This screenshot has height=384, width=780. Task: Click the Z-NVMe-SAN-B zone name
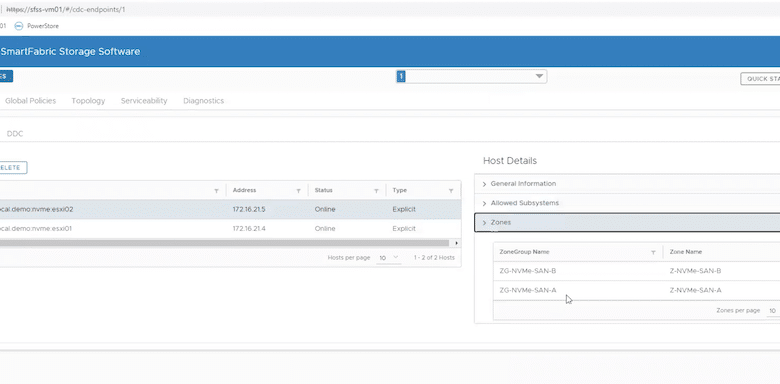coord(695,271)
